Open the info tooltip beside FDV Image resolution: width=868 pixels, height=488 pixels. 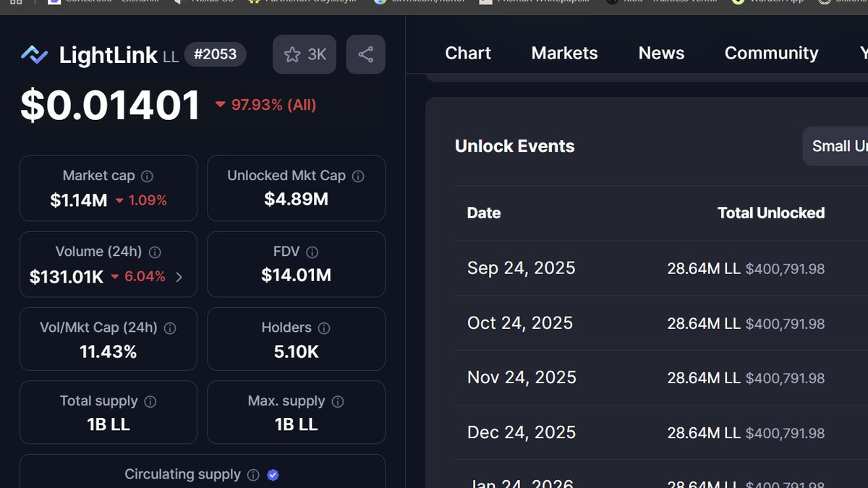pyautogui.click(x=312, y=252)
